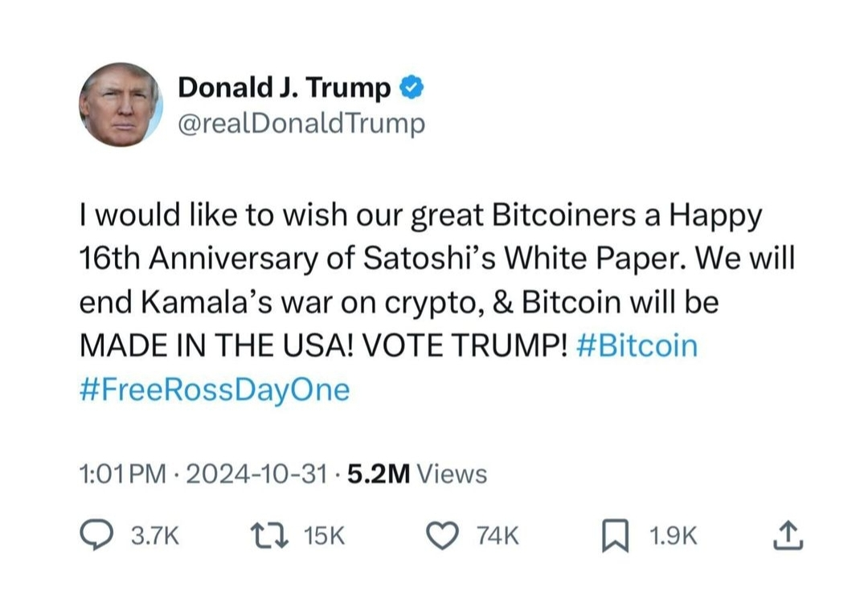The height and width of the screenshot is (596, 868).
Task: Repost the tweet using the retweet icon
Action: click(270, 536)
